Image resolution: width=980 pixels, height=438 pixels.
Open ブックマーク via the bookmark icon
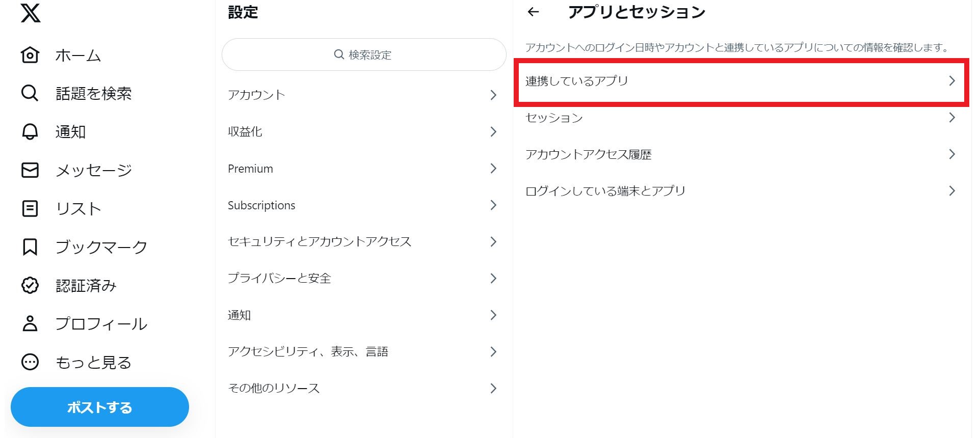[30, 247]
